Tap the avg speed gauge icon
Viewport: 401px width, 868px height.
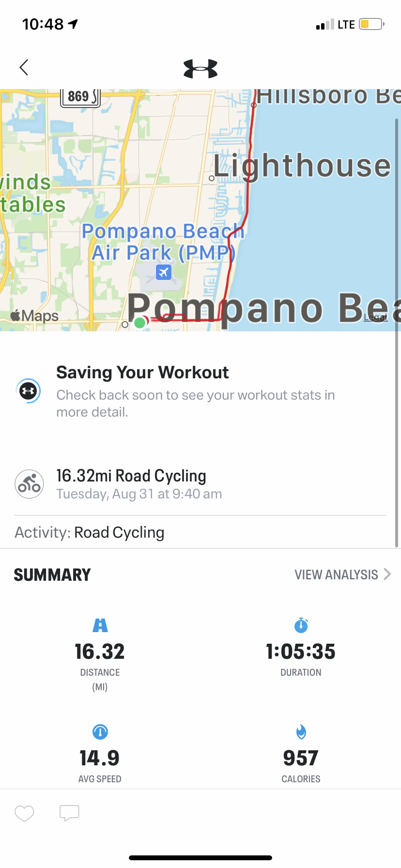click(x=100, y=731)
